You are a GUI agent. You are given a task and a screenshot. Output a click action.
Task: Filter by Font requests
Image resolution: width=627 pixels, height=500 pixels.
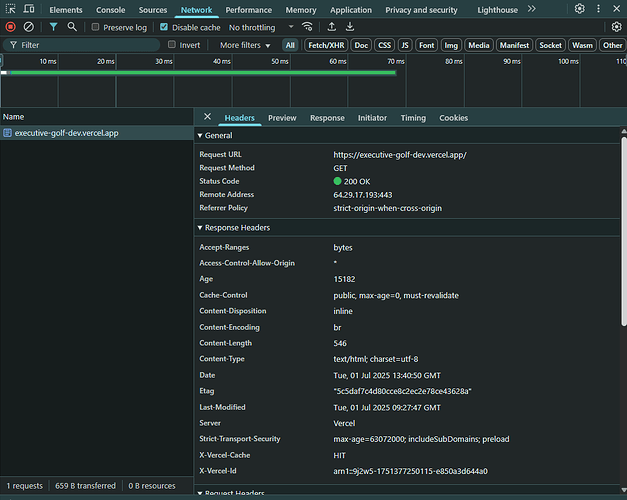pyautogui.click(x=427, y=45)
